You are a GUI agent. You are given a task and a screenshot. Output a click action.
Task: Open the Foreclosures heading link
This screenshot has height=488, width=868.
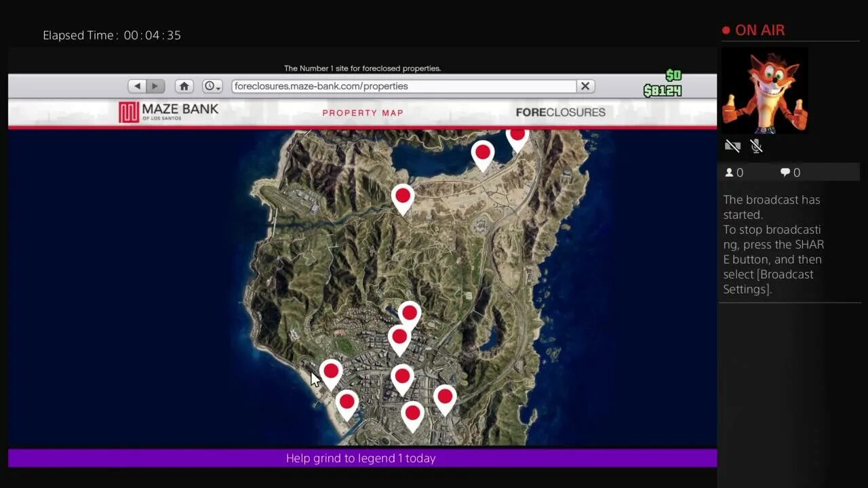tap(560, 113)
